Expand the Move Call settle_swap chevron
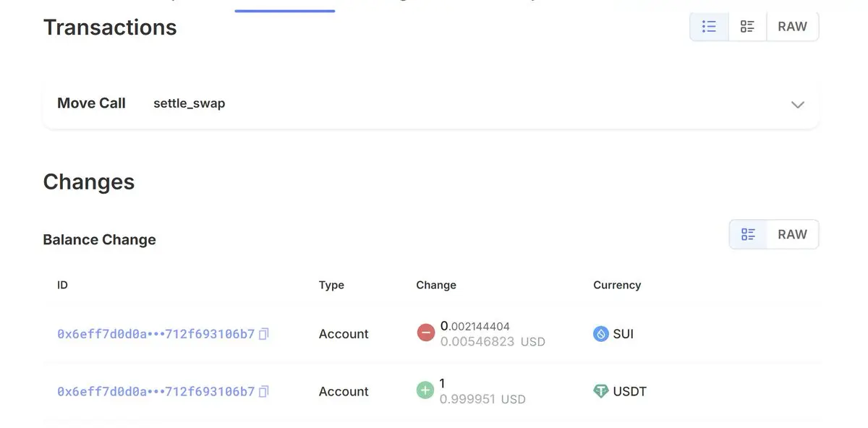Image resolution: width=868 pixels, height=428 pixels. click(x=798, y=104)
